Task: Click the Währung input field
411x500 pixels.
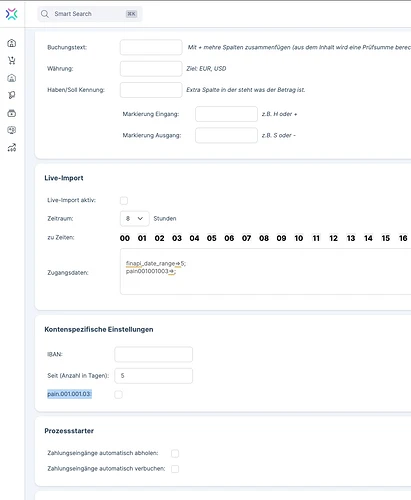Action: (151, 69)
